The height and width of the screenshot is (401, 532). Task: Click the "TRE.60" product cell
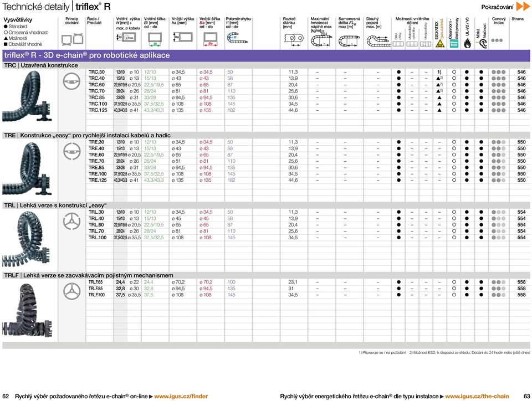pyautogui.click(x=96, y=155)
